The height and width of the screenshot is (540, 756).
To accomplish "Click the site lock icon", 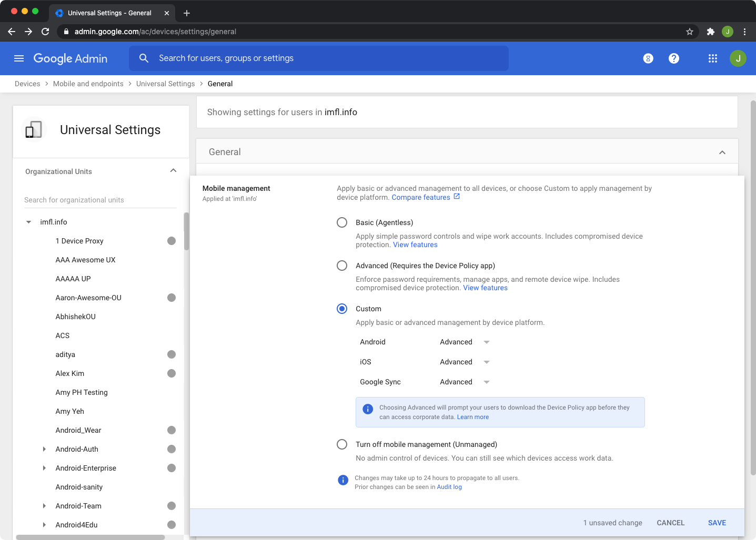I will tap(66, 32).
